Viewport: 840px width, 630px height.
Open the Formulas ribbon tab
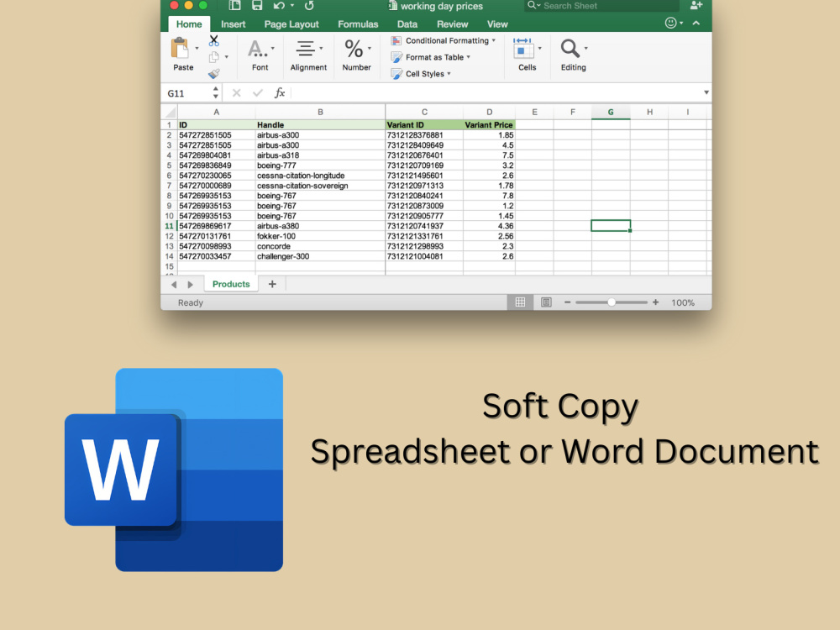pyautogui.click(x=358, y=24)
